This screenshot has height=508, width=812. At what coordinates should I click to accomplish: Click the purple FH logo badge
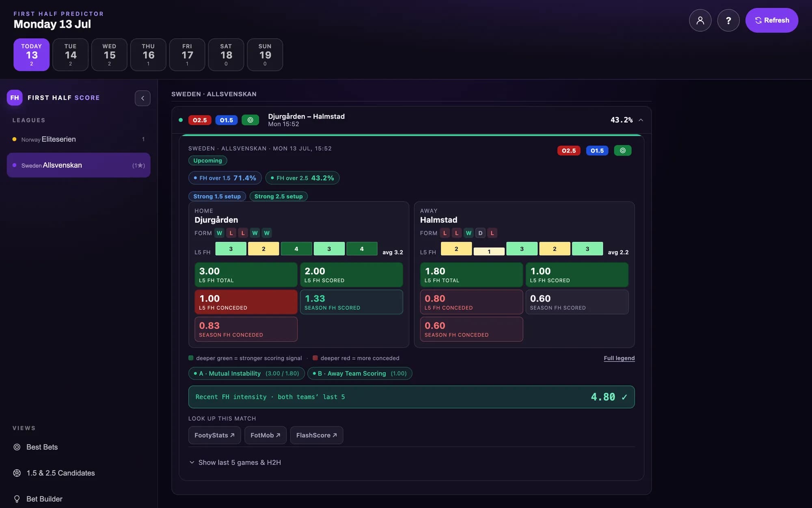point(15,98)
